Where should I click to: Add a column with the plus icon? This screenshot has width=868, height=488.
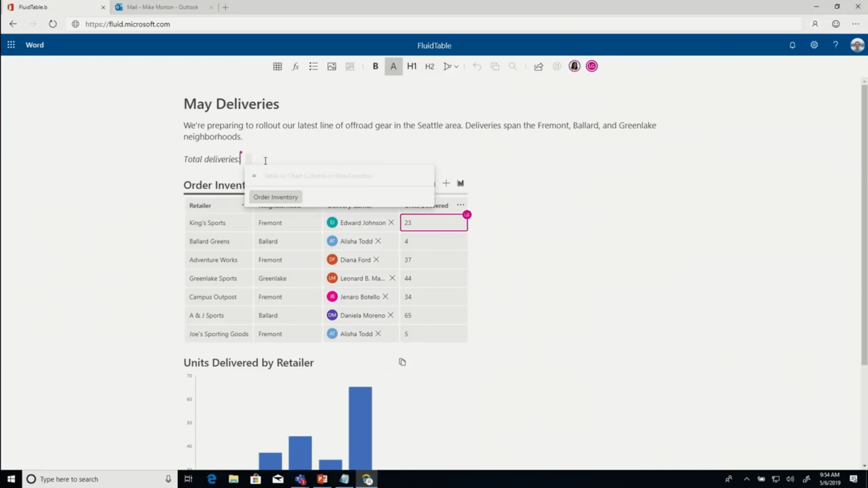(x=446, y=183)
